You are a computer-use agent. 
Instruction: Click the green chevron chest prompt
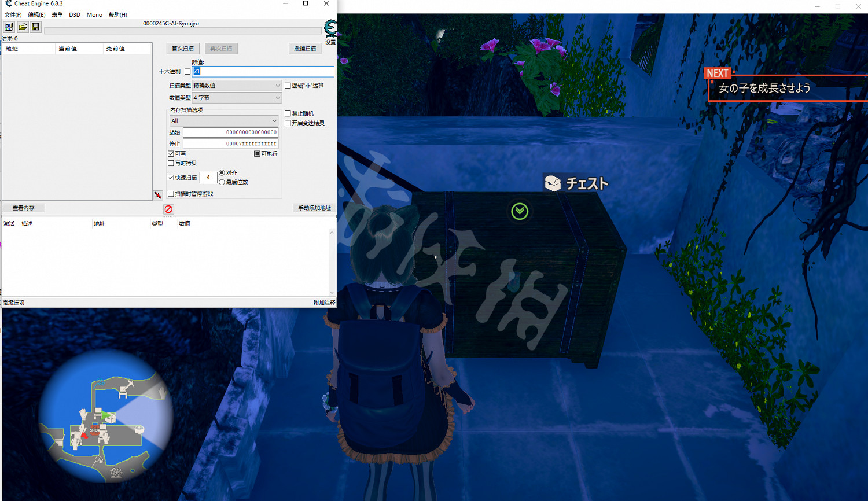(520, 211)
